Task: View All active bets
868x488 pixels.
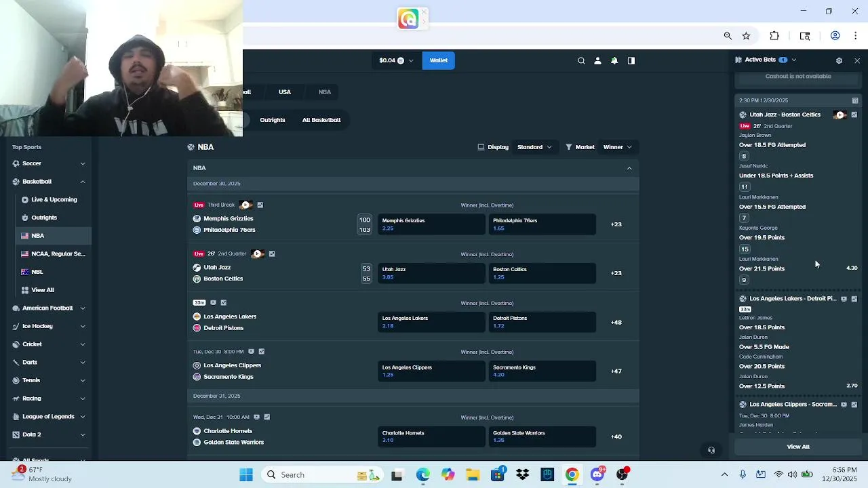Action: (798, 447)
